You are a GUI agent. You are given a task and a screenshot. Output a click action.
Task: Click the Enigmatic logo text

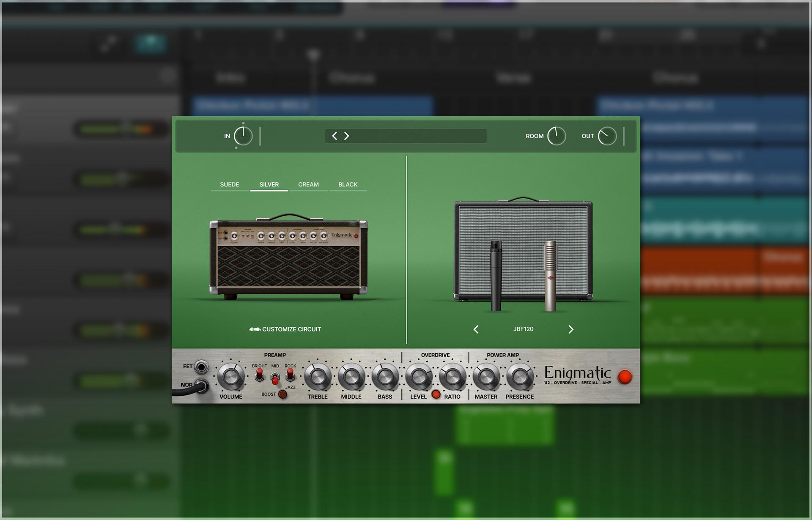point(578,373)
